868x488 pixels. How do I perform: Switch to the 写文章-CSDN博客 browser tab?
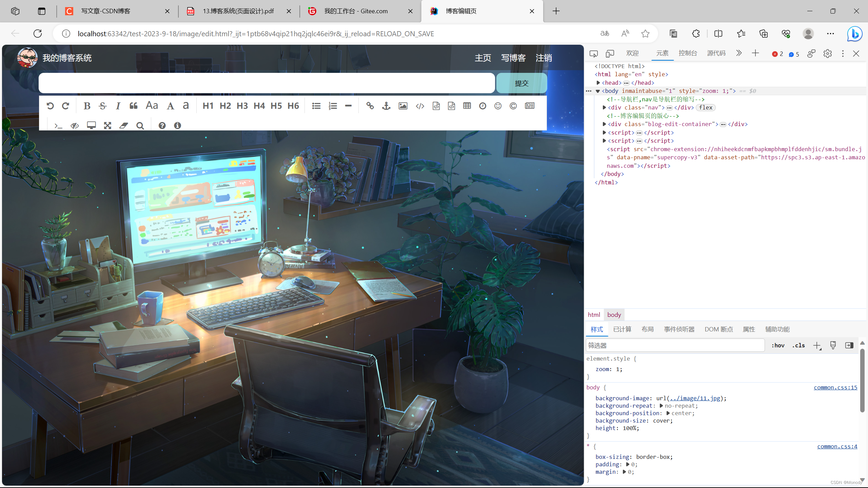pyautogui.click(x=118, y=11)
